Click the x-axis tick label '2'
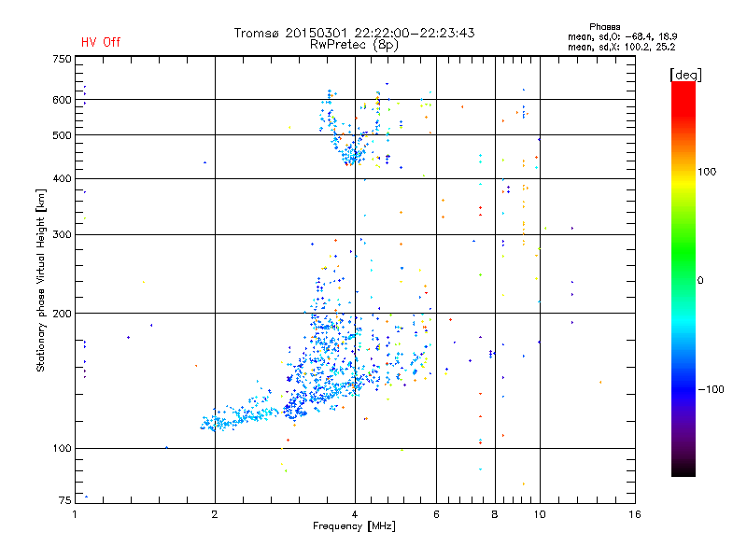The width and height of the screenshot is (747, 560). (x=215, y=514)
